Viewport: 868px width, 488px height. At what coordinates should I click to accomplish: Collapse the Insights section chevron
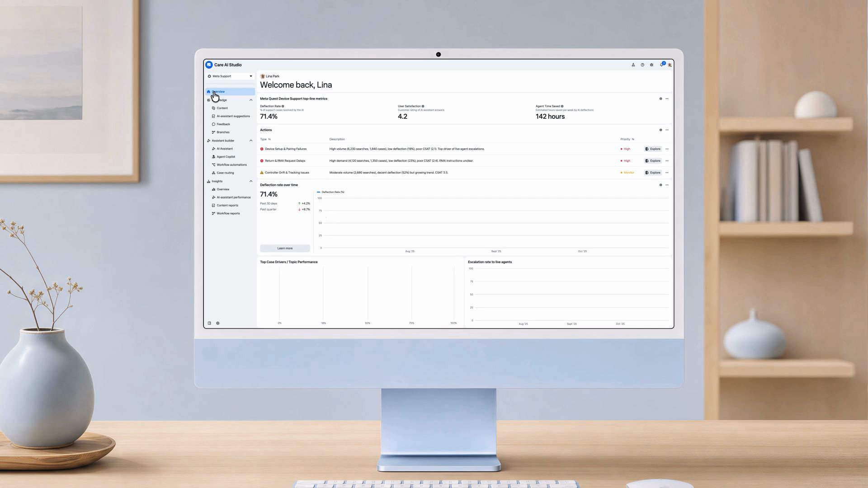coord(251,181)
